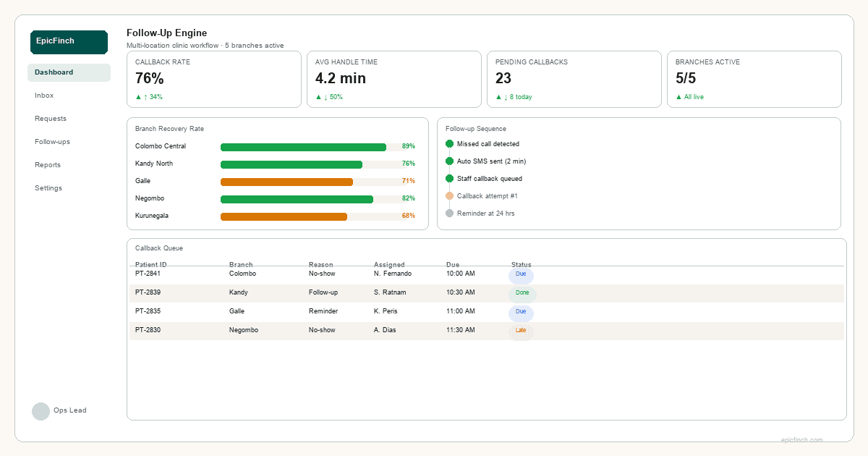Viewport: 868px width, 456px height.
Task: Click the epicfinch.com link
Action: pos(801,439)
